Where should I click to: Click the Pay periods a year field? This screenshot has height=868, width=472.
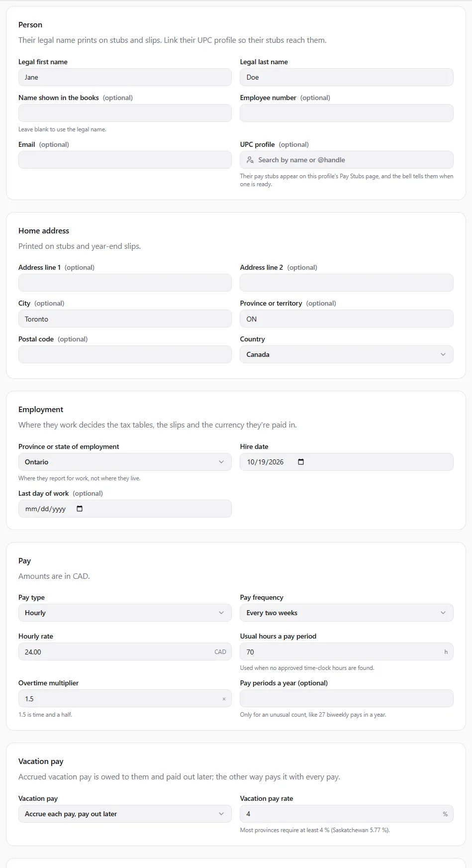pos(347,698)
